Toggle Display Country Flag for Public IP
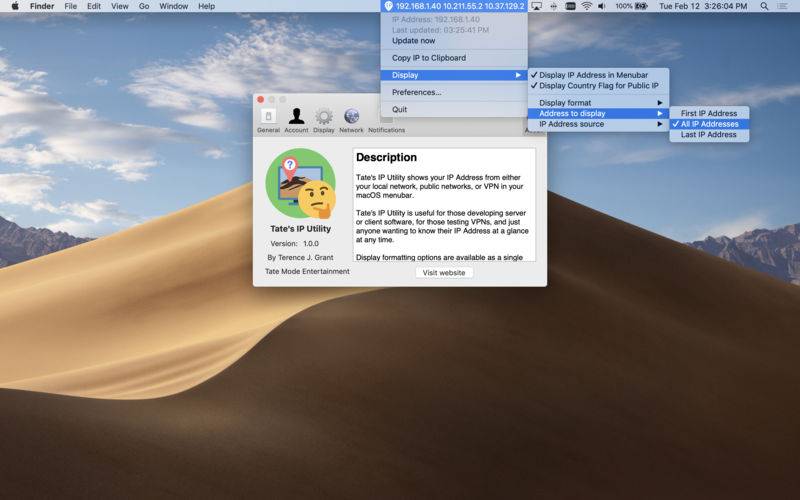The height and width of the screenshot is (500, 800). [x=598, y=86]
